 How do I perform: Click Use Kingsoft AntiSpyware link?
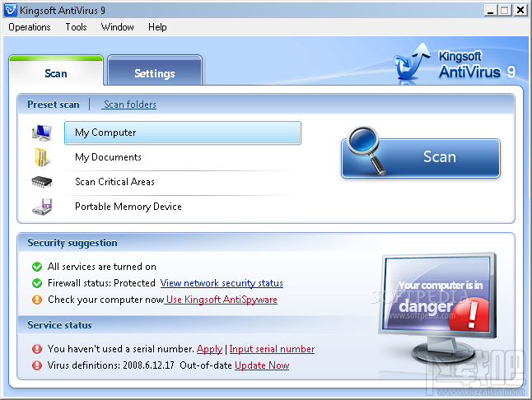point(221,300)
